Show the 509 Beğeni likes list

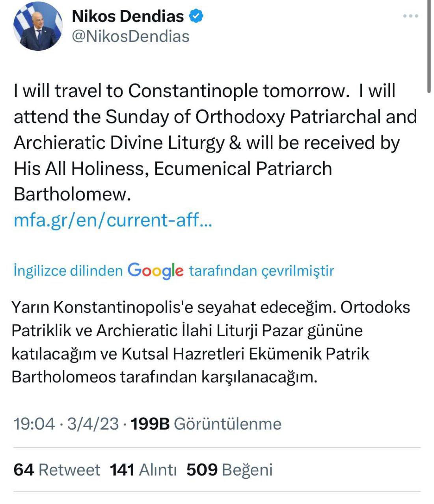click(229, 470)
